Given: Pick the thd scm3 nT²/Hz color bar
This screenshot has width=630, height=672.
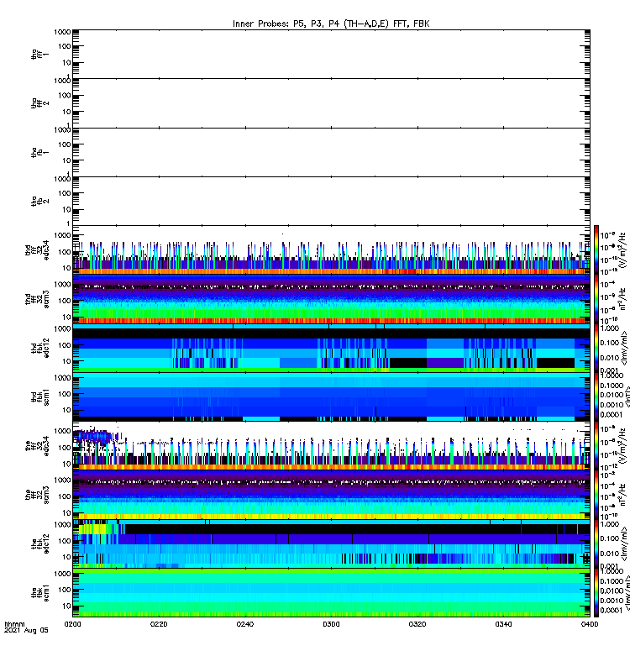Looking at the screenshot, I should (x=596, y=299).
